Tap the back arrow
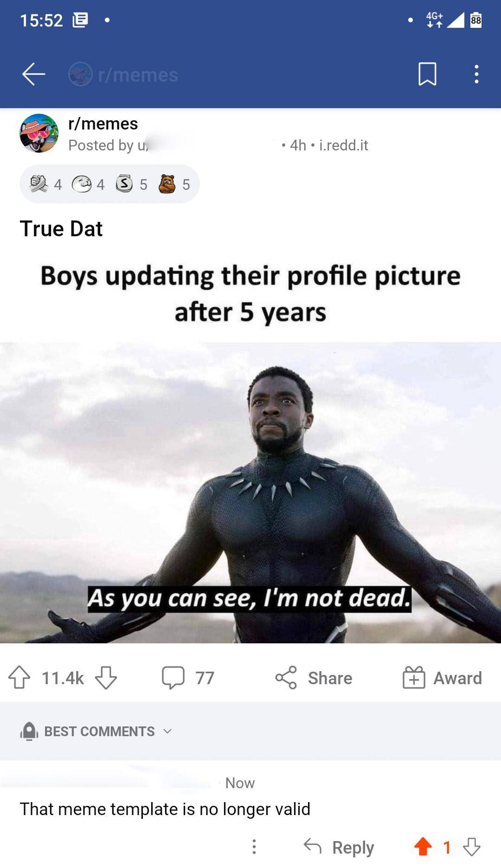The height and width of the screenshot is (868, 501). (33, 74)
